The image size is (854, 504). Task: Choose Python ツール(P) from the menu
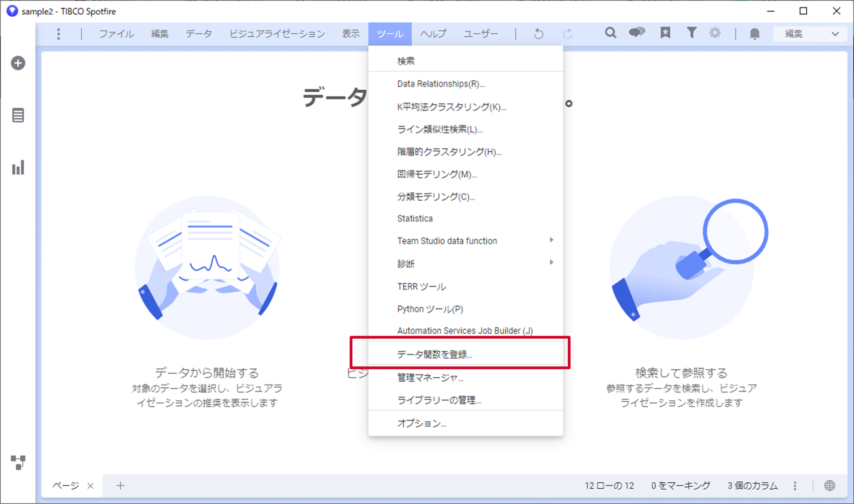pos(430,309)
